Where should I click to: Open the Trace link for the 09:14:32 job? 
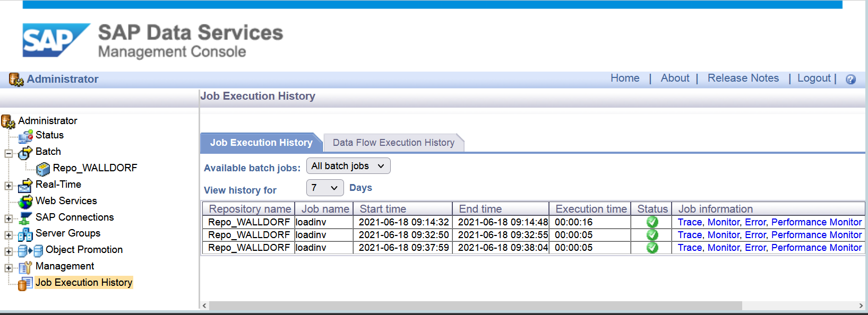click(690, 222)
